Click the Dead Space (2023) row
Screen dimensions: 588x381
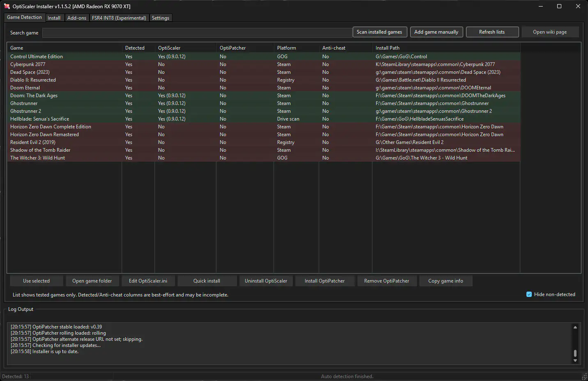[x=264, y=72]
